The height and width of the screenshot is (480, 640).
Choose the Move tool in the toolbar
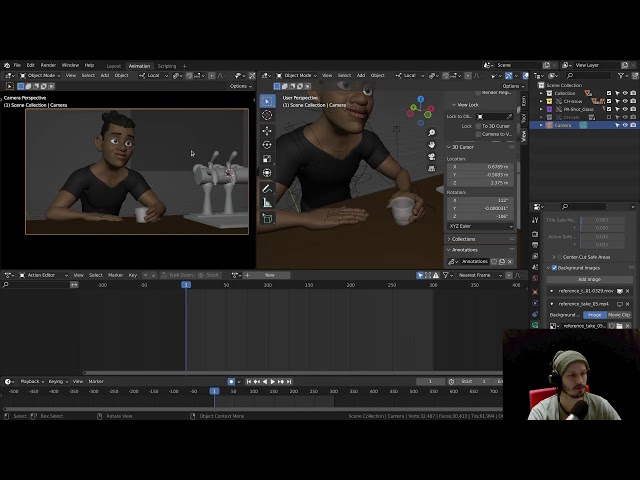[x=267, y=131]
